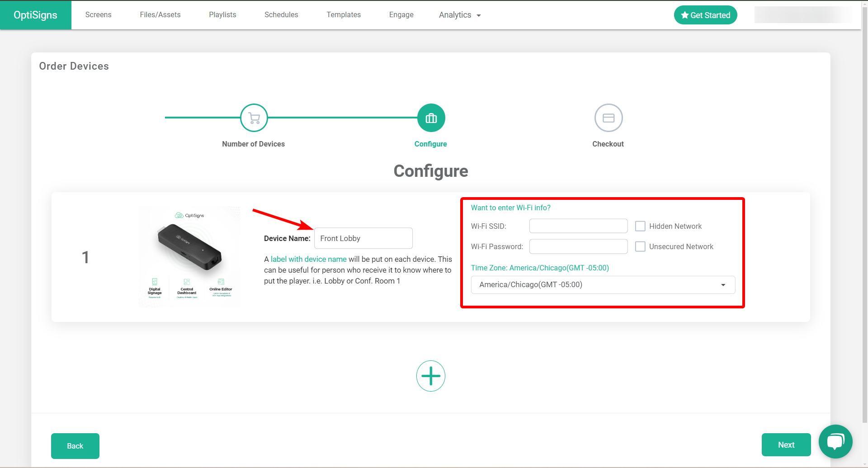Open the Time Zone dropdown

point(603,285)
